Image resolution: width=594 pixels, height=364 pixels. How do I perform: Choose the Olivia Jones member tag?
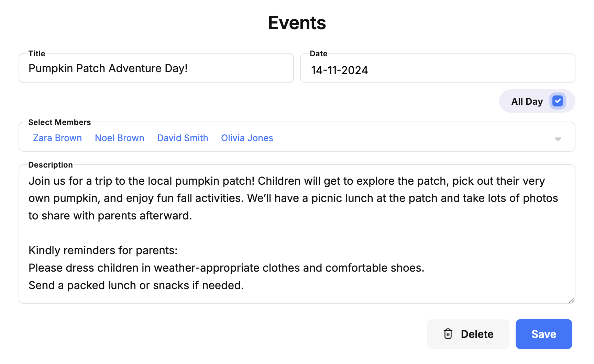(x=247, y=138)
